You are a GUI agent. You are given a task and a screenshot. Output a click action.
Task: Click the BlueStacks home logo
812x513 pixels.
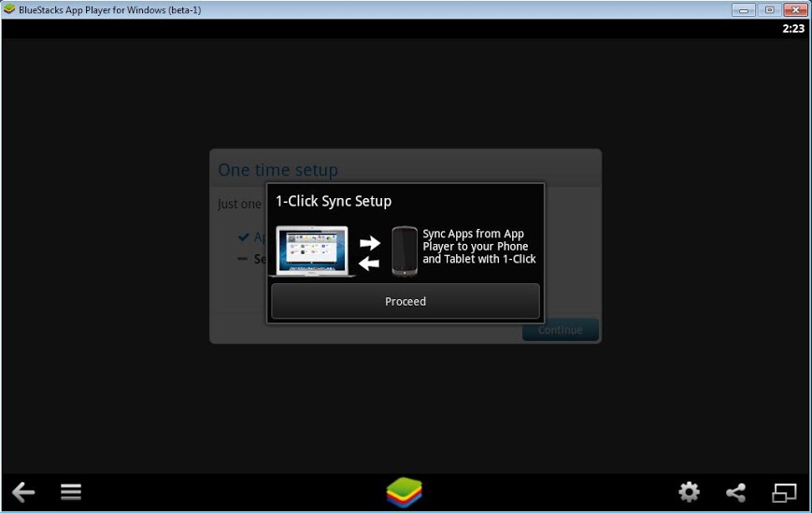405,492
